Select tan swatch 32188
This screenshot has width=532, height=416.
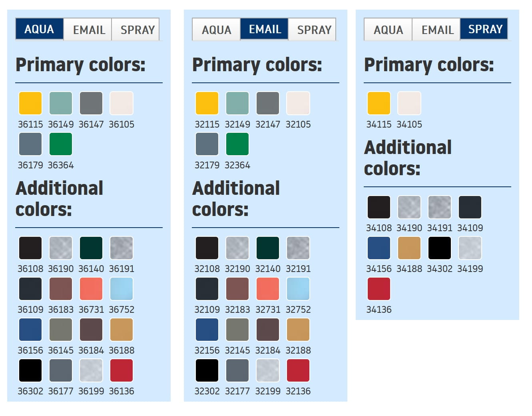[x=298, y=330]
